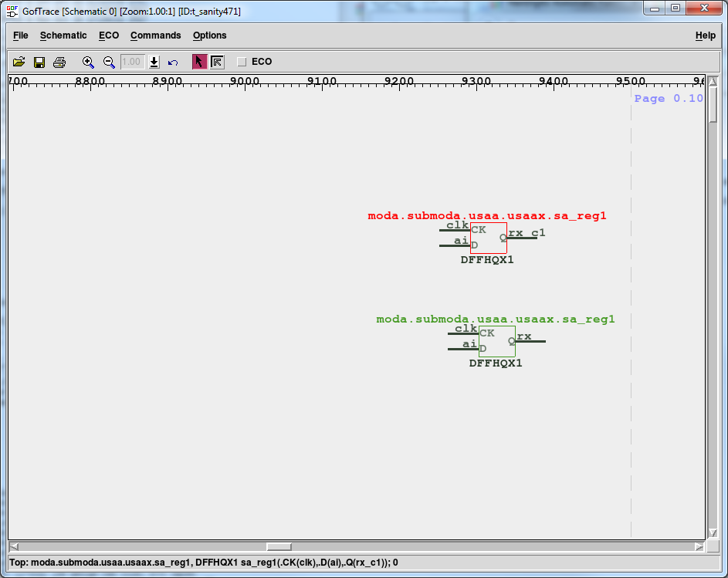Print the schematic using printer icon
Image resolution: width=728 pixels, height=578 pixels.
[59, 62]
